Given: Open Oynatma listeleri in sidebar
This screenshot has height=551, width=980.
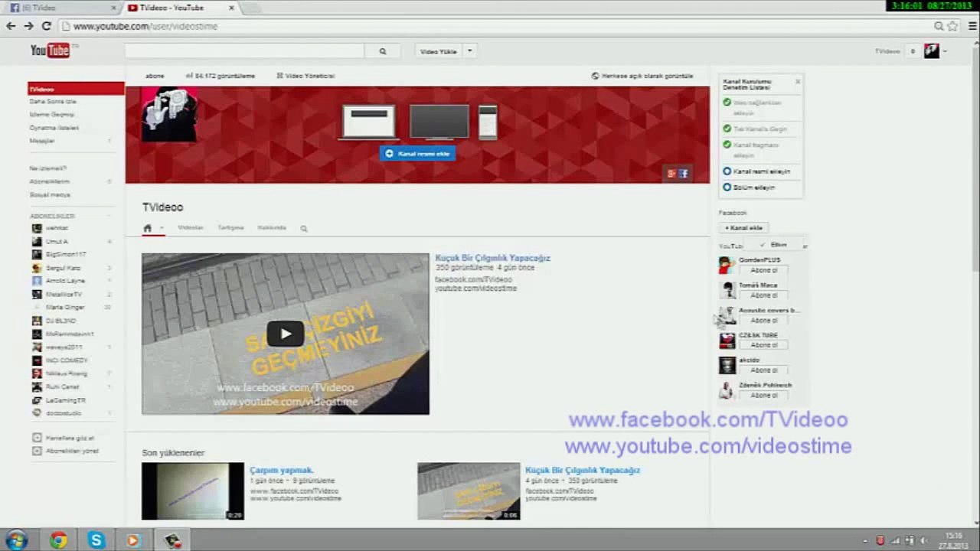Looking at the screenshot, I should (x=54, y=128).
